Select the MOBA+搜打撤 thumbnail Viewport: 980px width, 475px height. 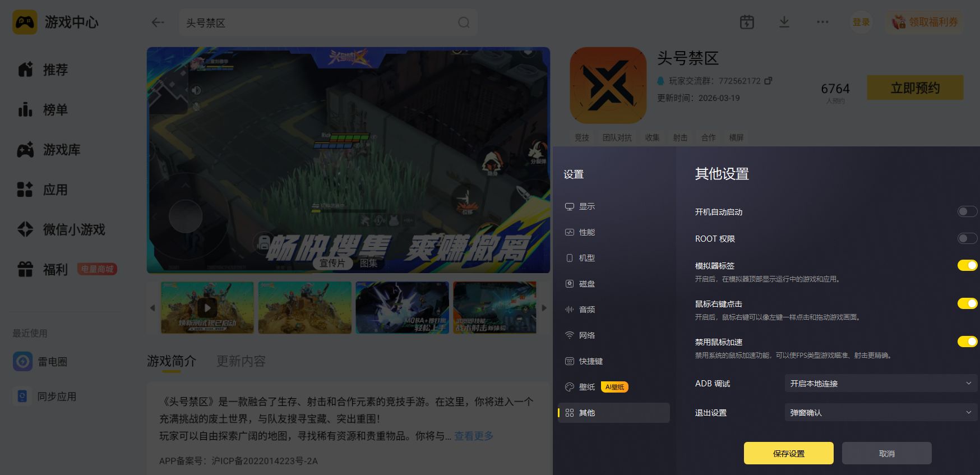click(403, 307)
